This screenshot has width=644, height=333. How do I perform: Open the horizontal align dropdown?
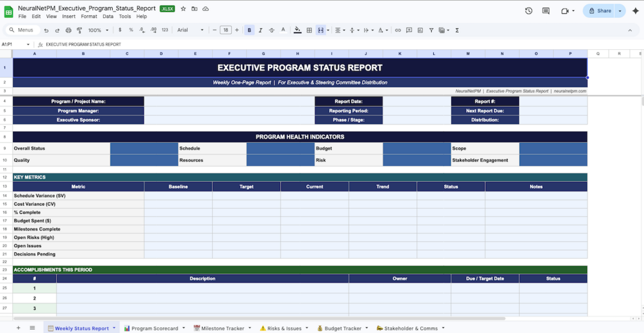(x=340, y=30)
